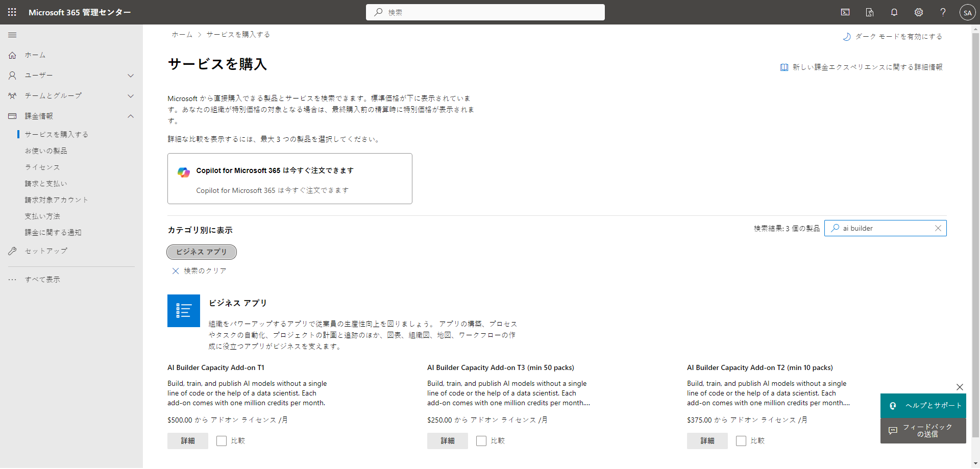Click ダーク モードを有効にする link
The width and height of the screenshot is (980, 469).
point(899,37)
